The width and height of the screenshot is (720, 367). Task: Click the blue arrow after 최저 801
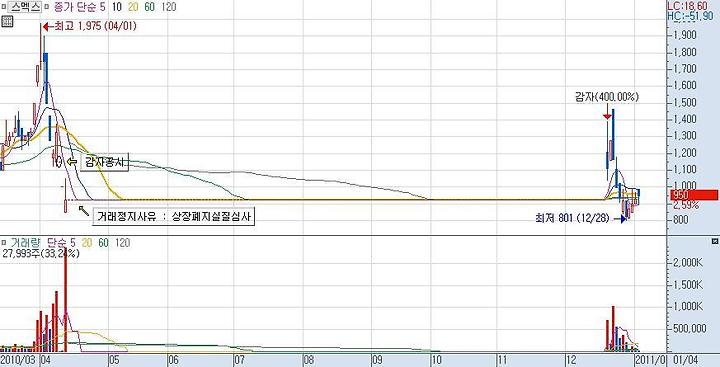pos(619,219)
